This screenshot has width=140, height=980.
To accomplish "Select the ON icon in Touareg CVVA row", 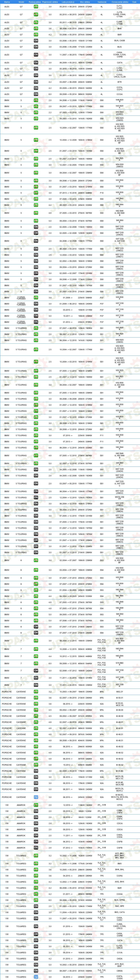I will tap(36, 953).
